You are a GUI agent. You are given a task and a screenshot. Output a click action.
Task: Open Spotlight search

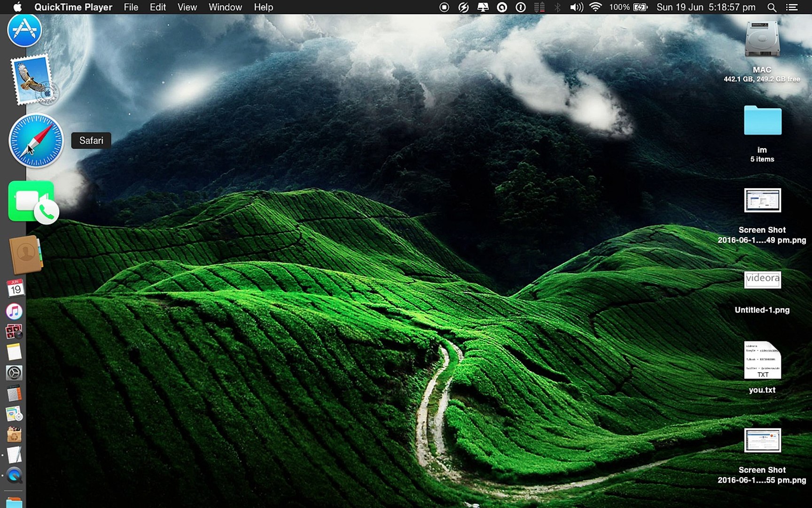coord(772,7)
